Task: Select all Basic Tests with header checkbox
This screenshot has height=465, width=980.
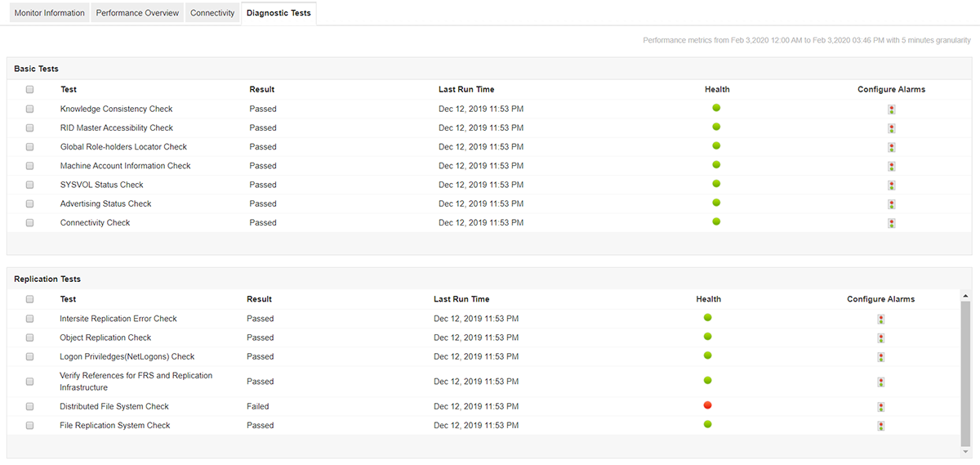Action: tap(30, 90)
